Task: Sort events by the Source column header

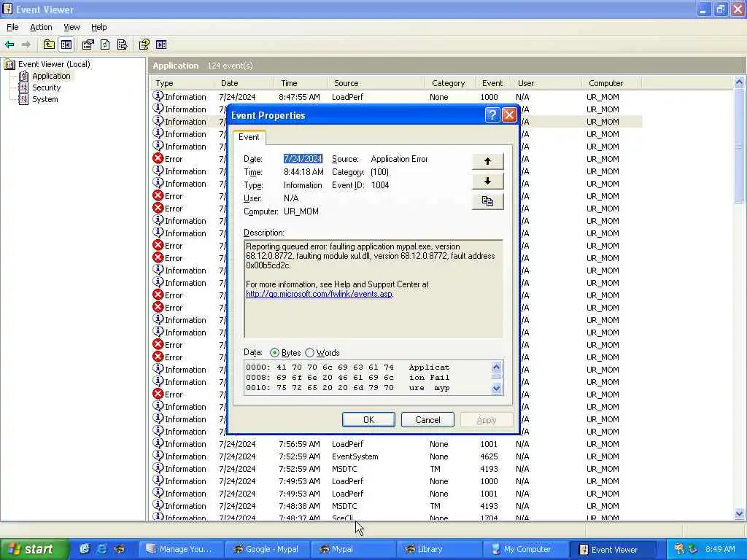Action: pos(376,83)
